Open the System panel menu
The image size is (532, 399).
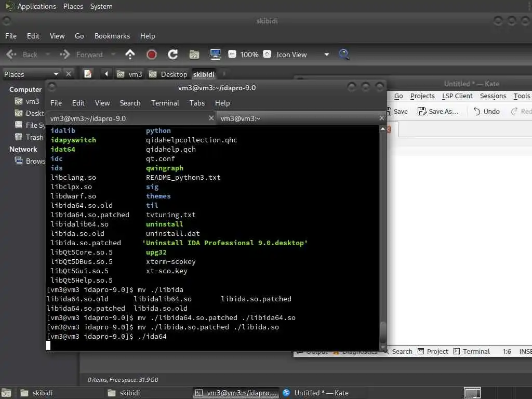click(101, 6)
